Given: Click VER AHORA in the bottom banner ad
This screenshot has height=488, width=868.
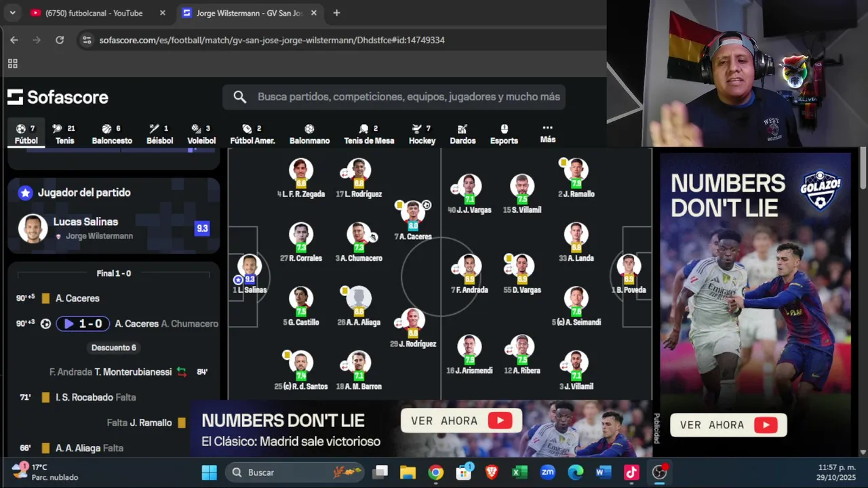Looking at the screenshot, I should coord(461,421).
